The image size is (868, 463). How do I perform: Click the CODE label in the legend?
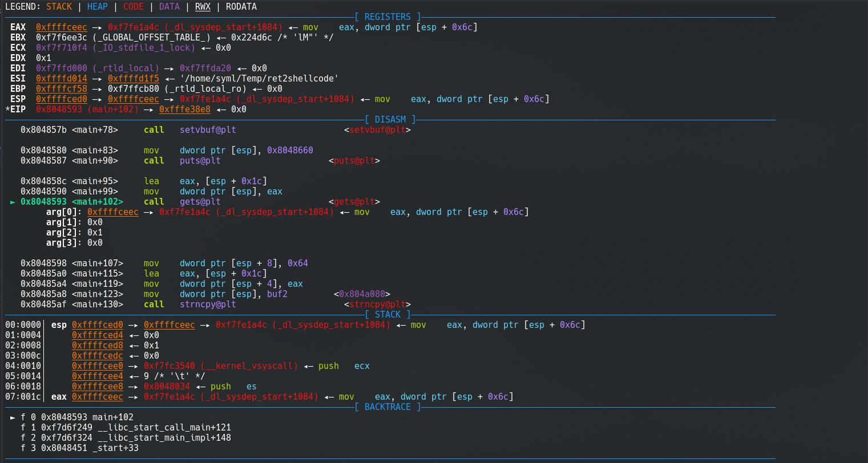[133, 7]
